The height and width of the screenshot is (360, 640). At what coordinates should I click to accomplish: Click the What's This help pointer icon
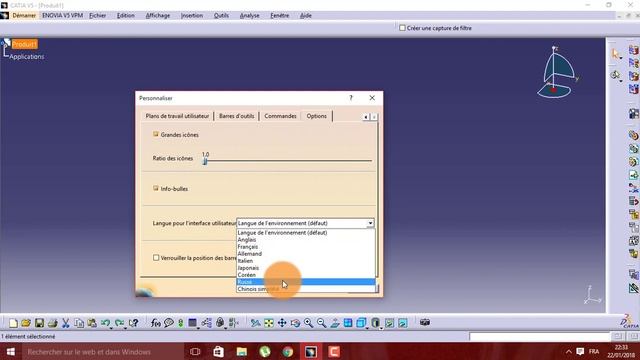[x=133, y=323]
